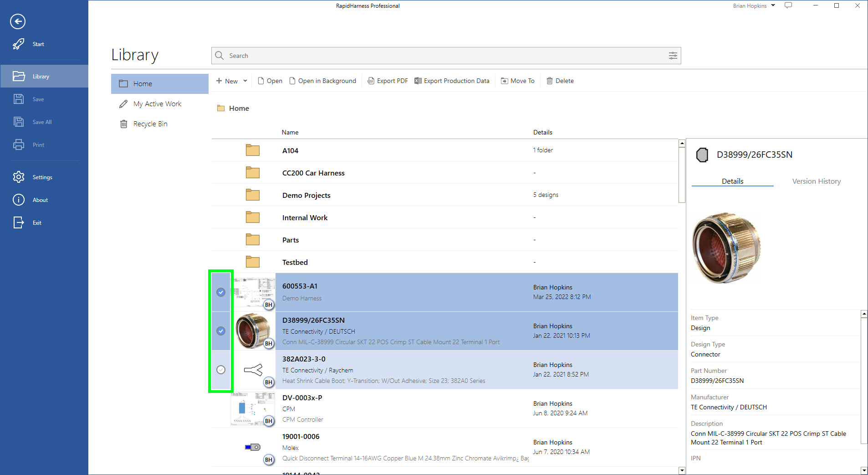Screen dimensions: 868x475
Task: Click the Open toolbar button
Action: [270, 81]
